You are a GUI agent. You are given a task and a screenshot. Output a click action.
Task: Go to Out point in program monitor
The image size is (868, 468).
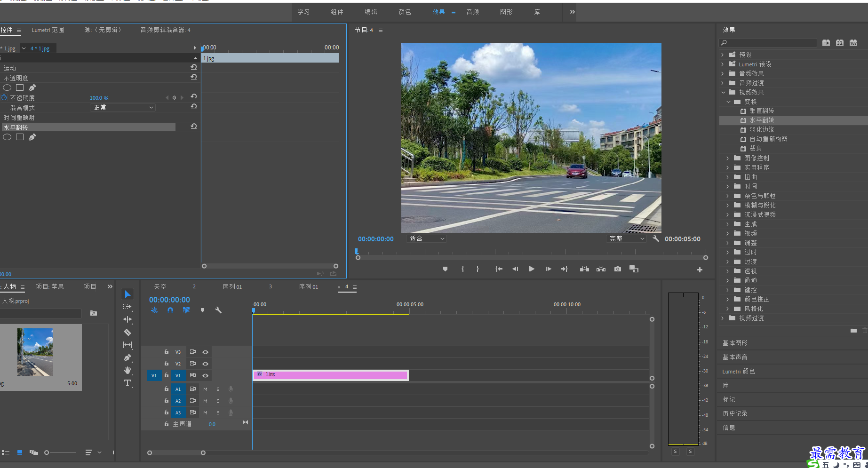(x=564, y=269)
